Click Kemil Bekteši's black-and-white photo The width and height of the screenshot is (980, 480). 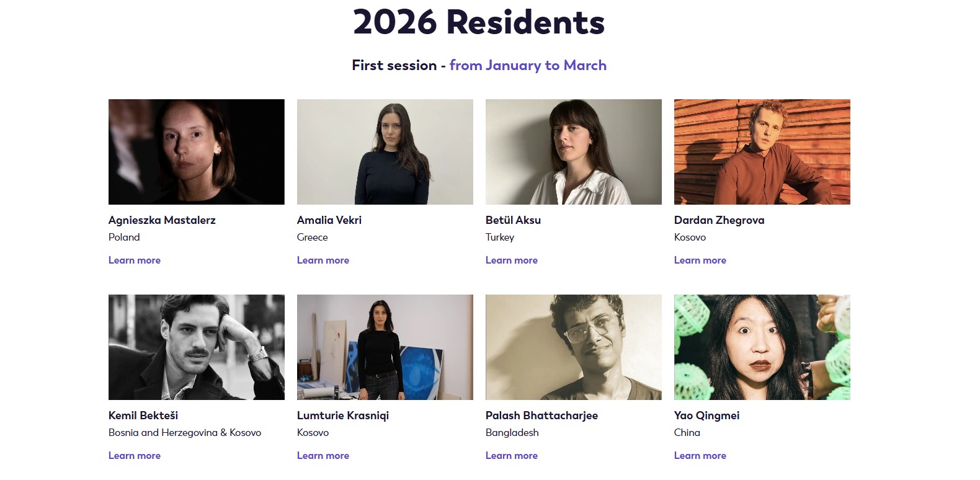coord(196,347)
